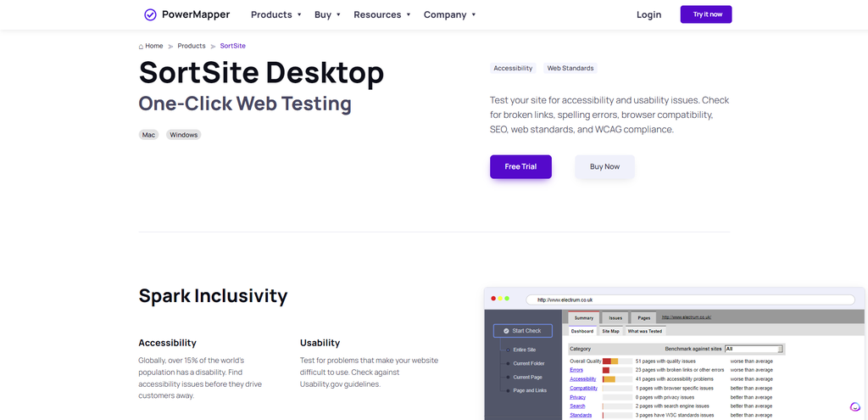Click the Spark Inclusivity heading
This screenshot has height=420, width=868.
[x=213, y=296]
